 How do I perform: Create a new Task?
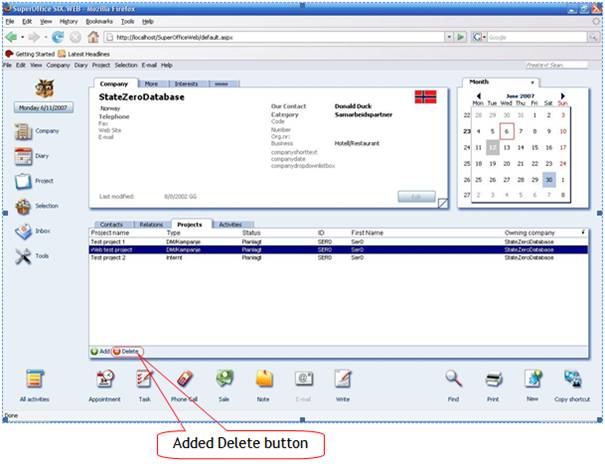(145, 379)
